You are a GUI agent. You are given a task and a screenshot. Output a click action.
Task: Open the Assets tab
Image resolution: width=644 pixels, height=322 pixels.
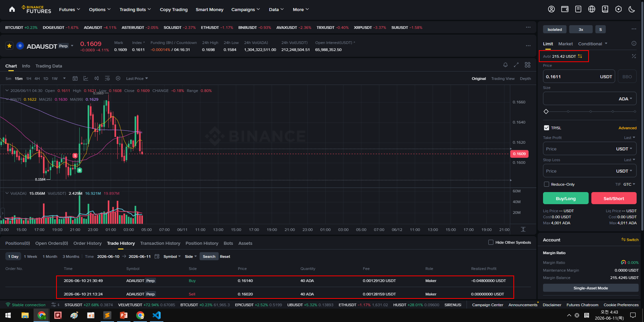coord(245,243)
